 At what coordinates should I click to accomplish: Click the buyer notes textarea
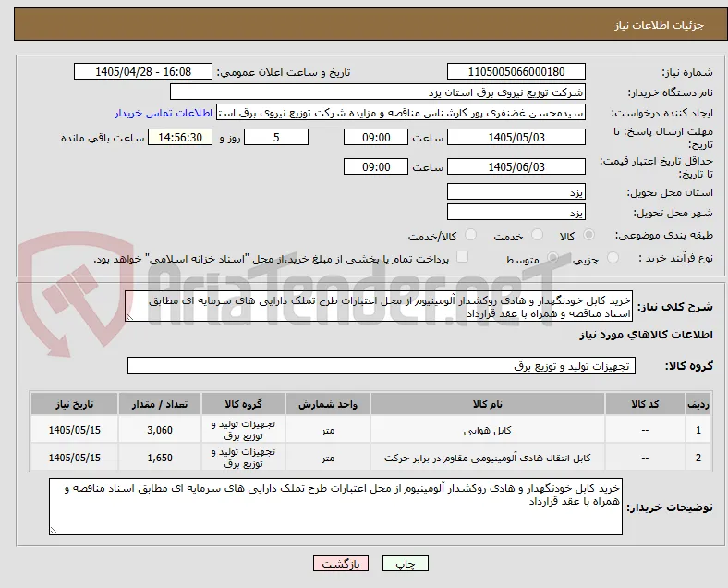[335, 507]
